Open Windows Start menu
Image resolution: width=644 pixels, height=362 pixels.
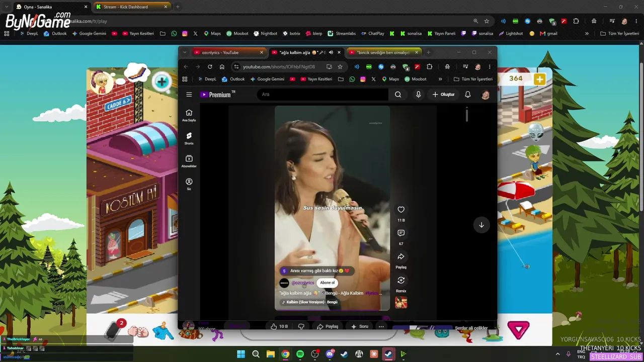coord(241,354)
